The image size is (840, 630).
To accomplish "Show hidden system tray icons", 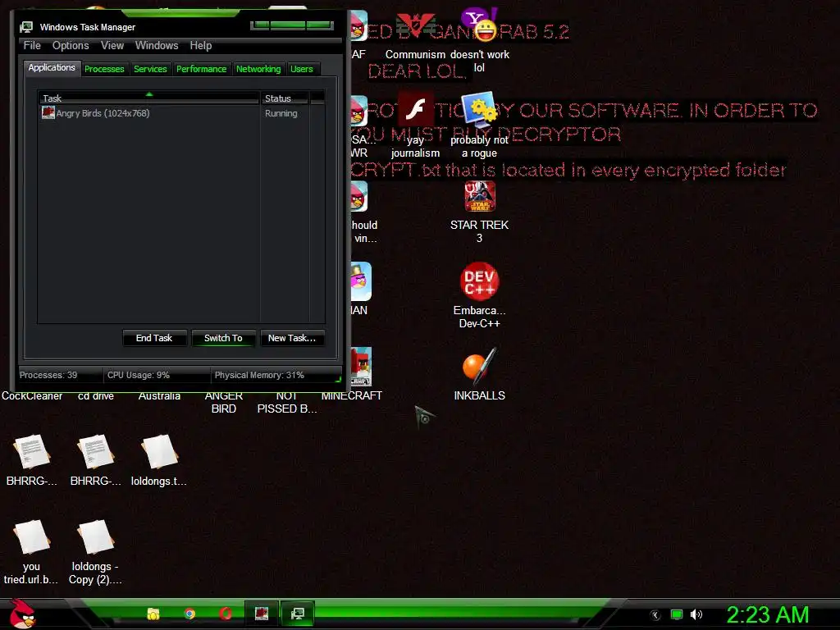I will point(655,615).
